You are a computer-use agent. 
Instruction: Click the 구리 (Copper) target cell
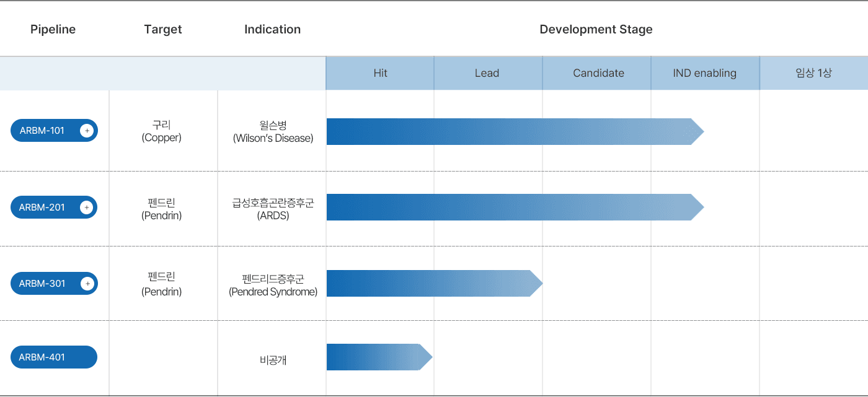pyautogui.click(x=162, y=131)
